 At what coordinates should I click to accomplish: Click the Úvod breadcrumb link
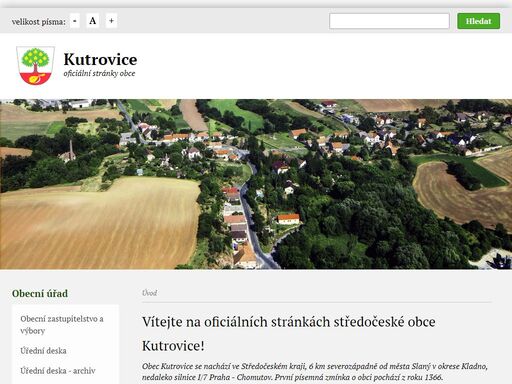(x=149, y=293)
